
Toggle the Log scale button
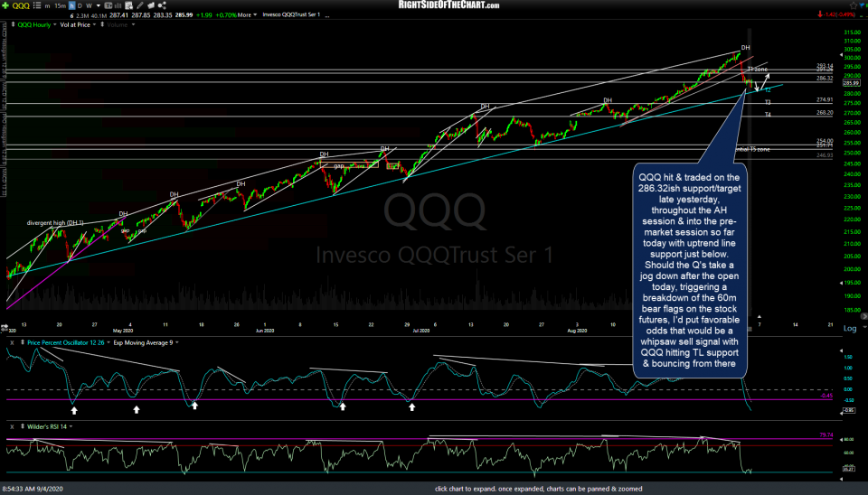(x=850, y=329)
